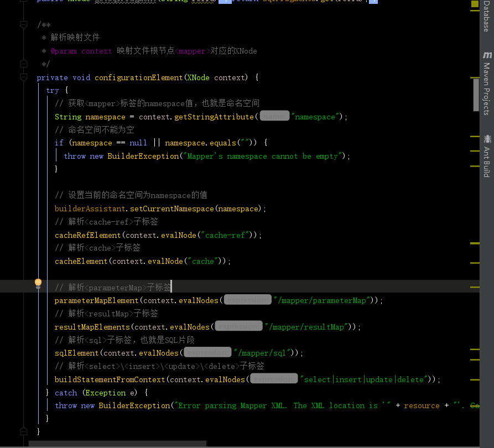Click the warning stripe mark beside the parameterMap comment line

point(475,287)
